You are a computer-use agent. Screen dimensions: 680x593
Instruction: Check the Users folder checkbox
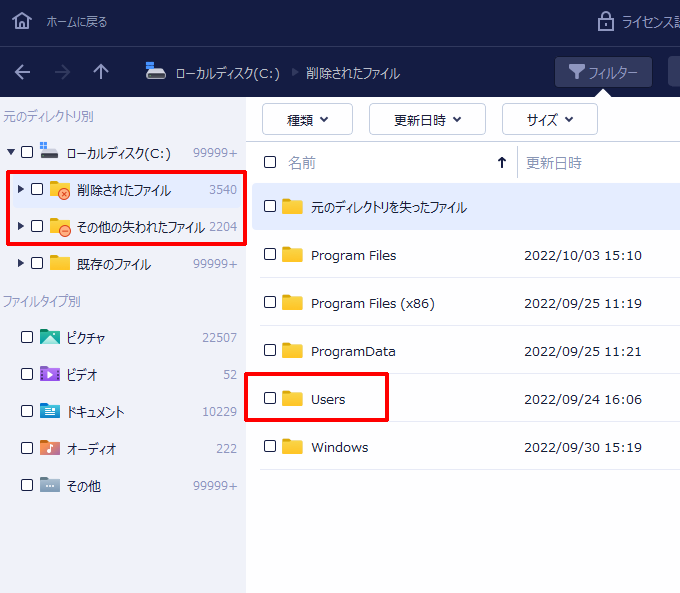coord(270,399)
